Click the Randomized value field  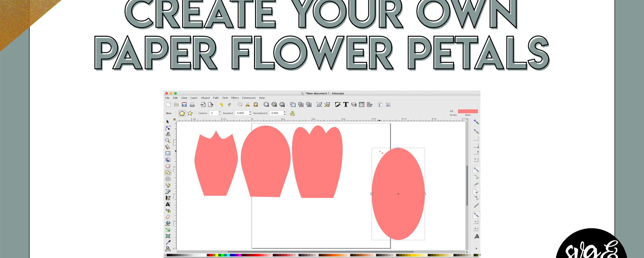pos(276,113)
